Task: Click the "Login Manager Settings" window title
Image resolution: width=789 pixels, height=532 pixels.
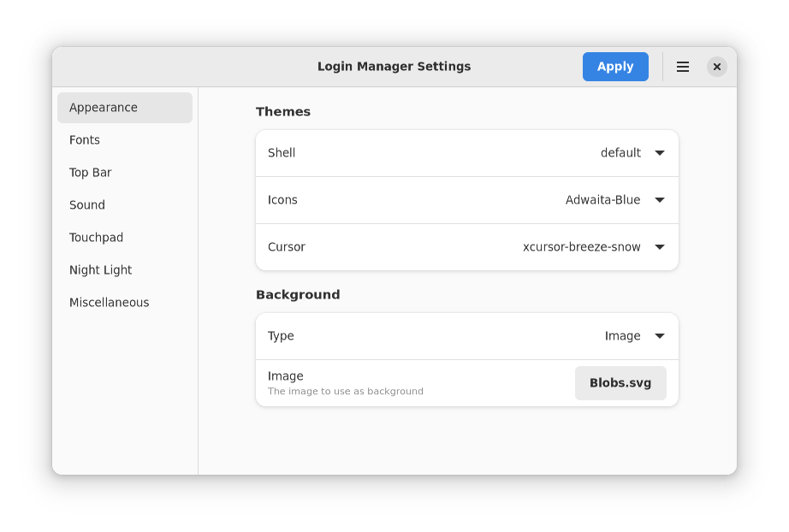Action: coord(394,67)
